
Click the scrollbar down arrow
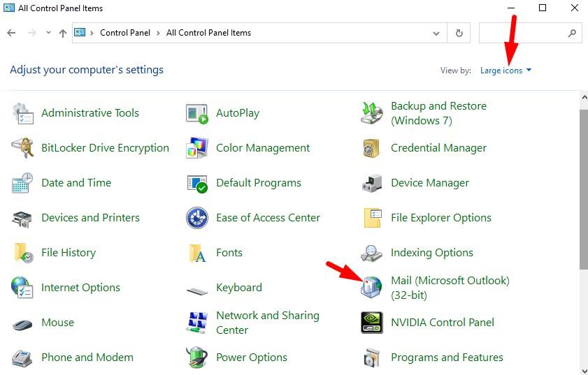(x=585, y=371)
